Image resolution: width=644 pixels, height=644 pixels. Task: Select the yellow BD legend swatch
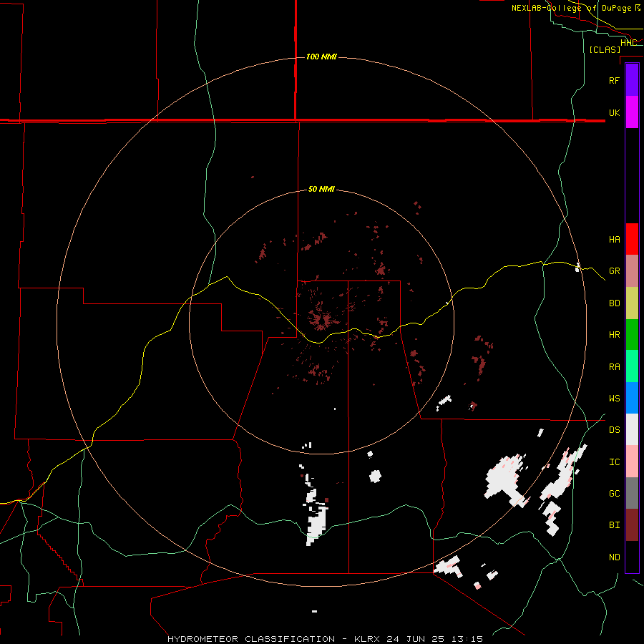tap(632, 303)
